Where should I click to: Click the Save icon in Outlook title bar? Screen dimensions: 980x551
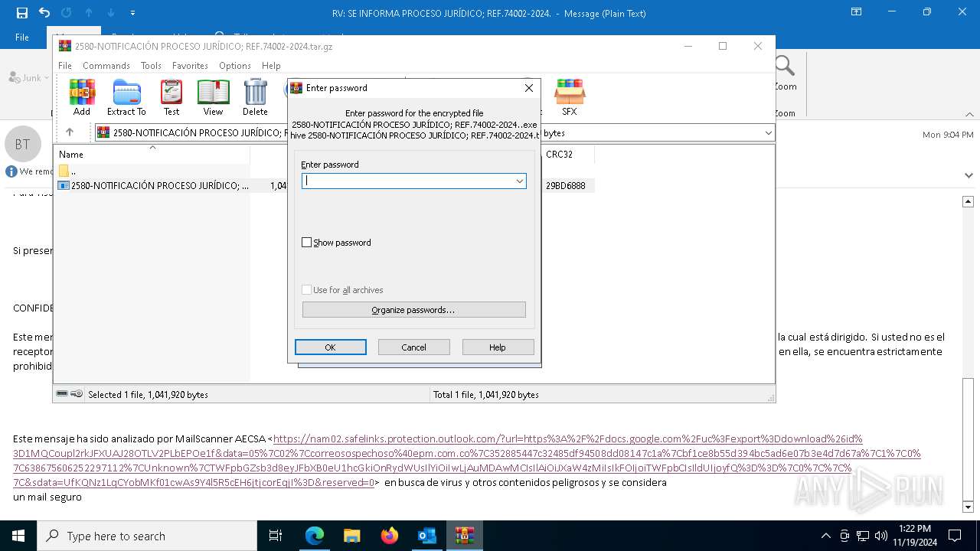pyautogui.click(x=22, y=13)
